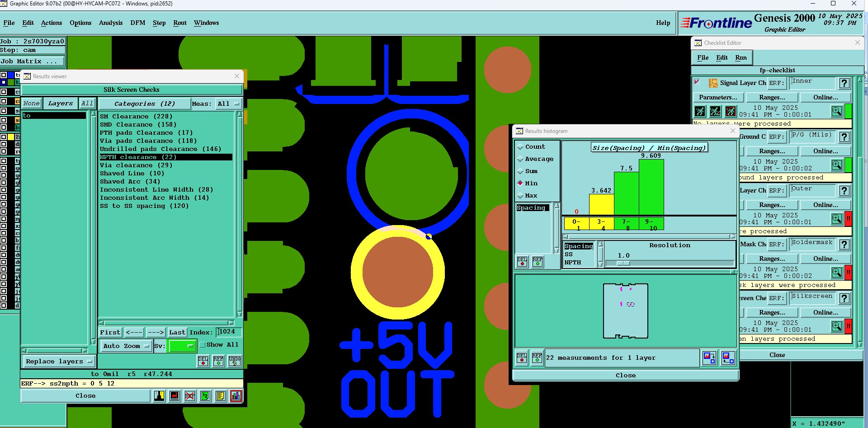Open Actions menu
Image resolution: width=868 pixels, height=428 pixels.
[x=52, y=23]
